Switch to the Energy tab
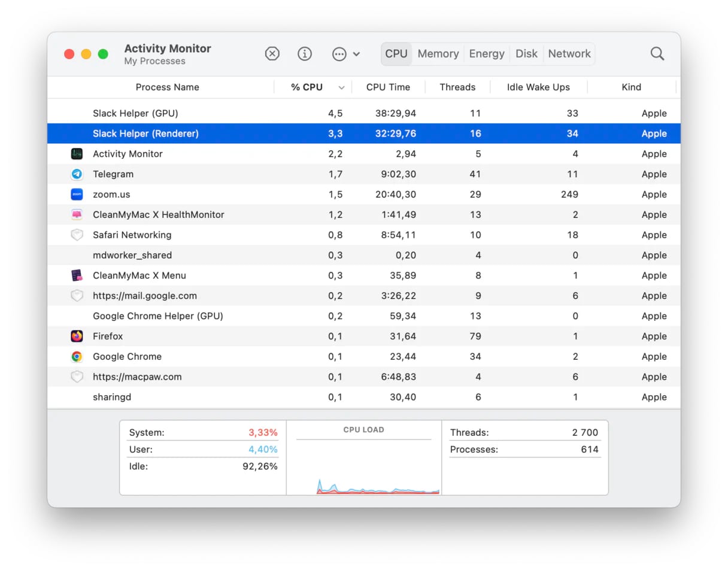This screenshot has width=728, height=570. pos(486,54)
